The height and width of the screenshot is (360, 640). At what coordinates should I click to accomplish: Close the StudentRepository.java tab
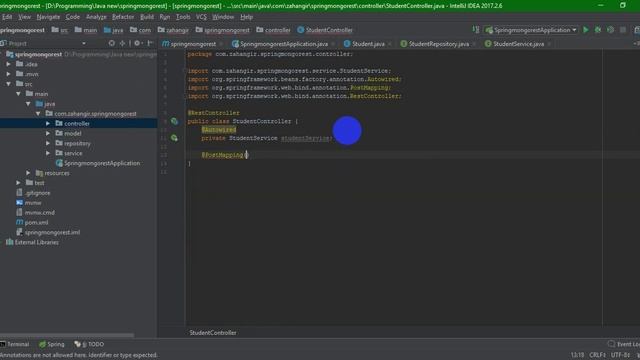point(474,44)
